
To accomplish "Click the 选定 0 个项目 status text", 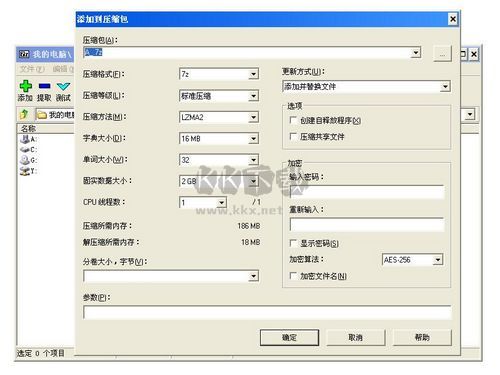I will (x=41, y=353).
